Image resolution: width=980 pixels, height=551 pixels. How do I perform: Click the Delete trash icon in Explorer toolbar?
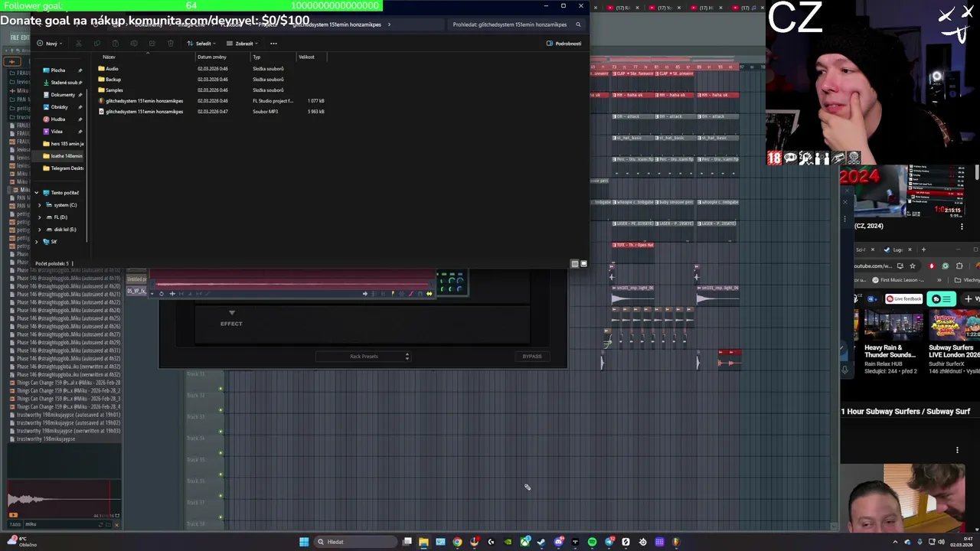(x=171, y=44)
